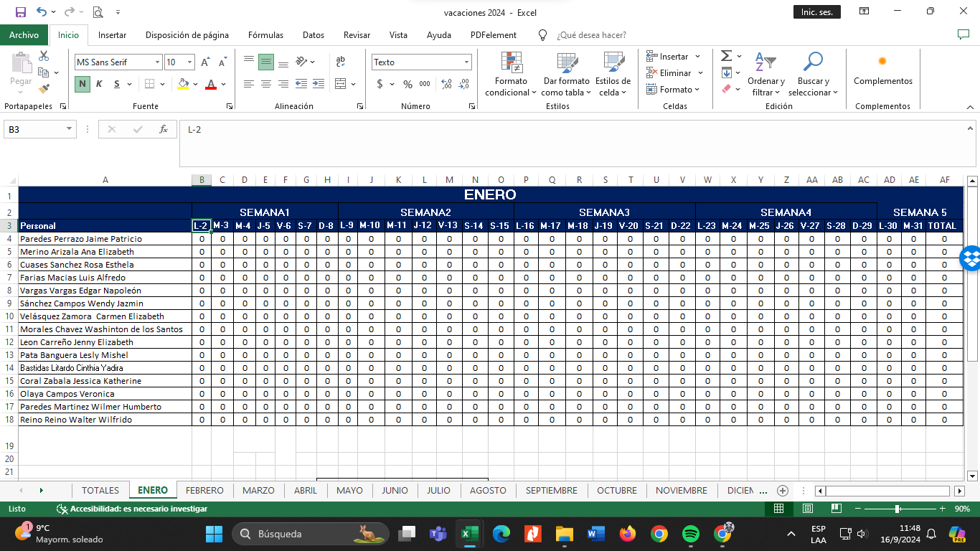Open the MS Sans Serif font dropdown
This screenshot has height=551, width=980.
(157, 62)
